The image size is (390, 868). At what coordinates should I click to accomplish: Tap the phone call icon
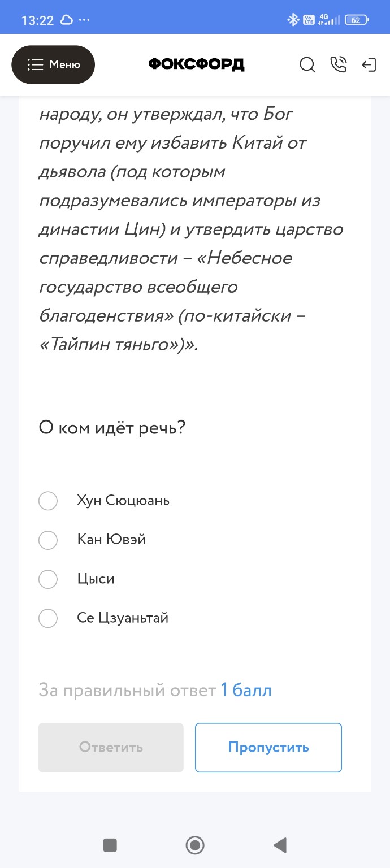(x=339, y=65)
